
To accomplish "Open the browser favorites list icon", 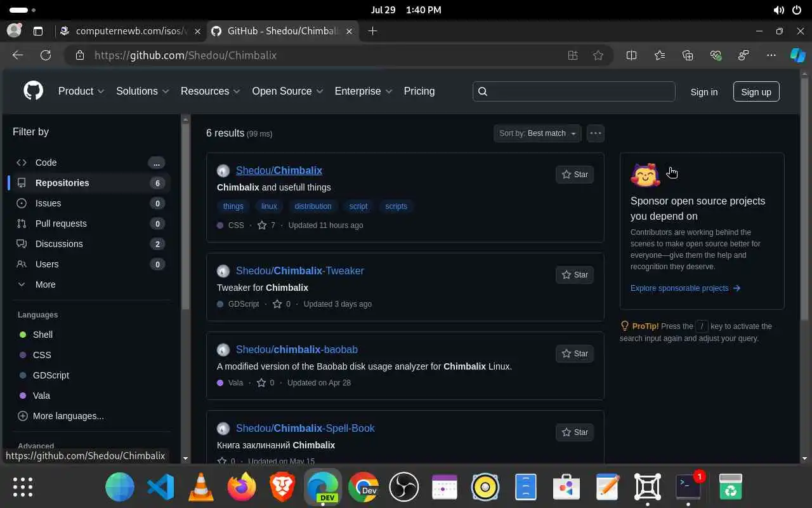I will point(660,55).
